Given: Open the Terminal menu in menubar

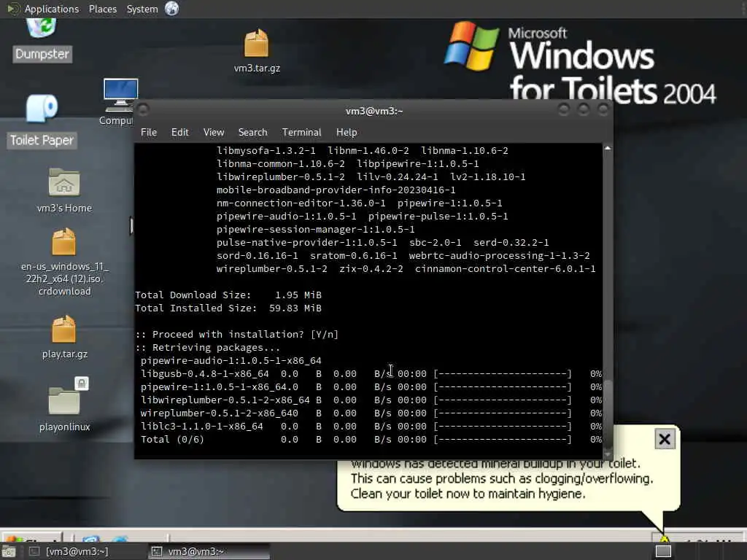Looking at the screenshot, I should pyautogui.click(x=301, y=133).
